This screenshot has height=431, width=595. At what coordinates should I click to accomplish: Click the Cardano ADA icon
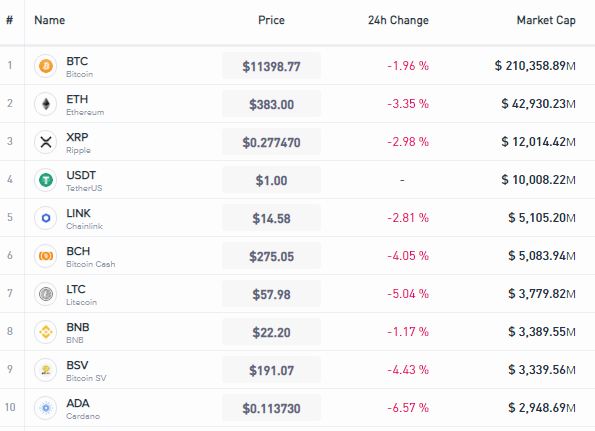point(46,408)
